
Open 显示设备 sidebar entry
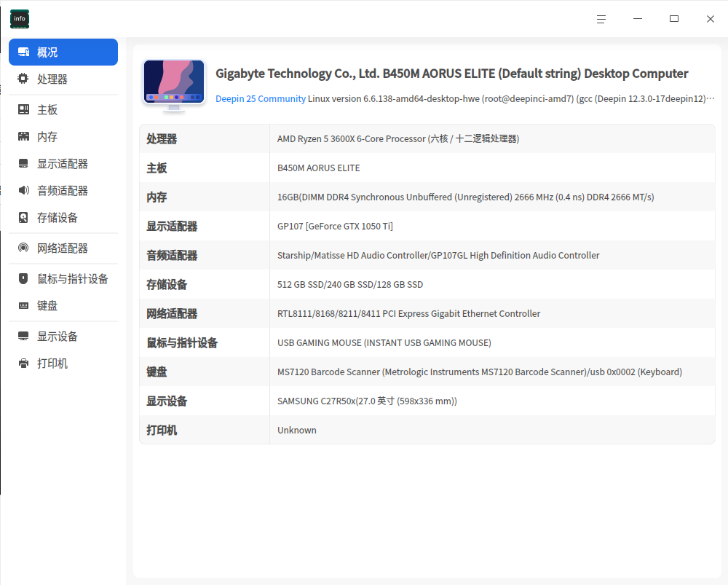63,337
